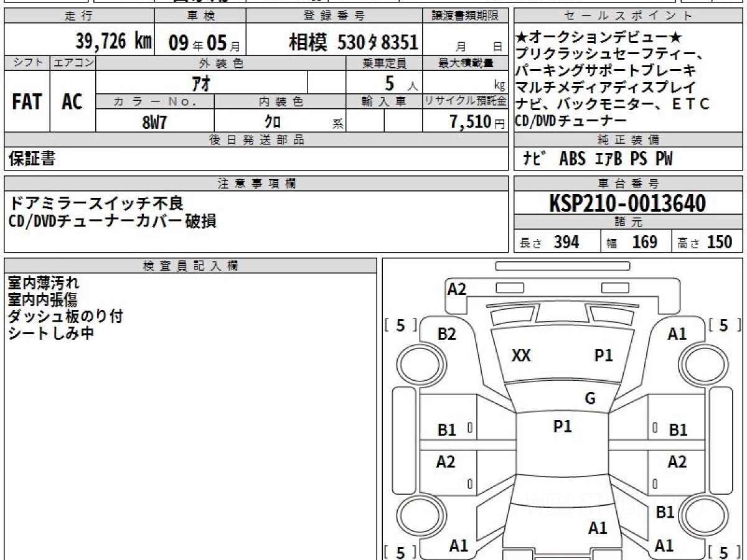Screen dimensions: 747x560
Task: Select the A2 mark on the front bumper
Action: tap(457, 289)
